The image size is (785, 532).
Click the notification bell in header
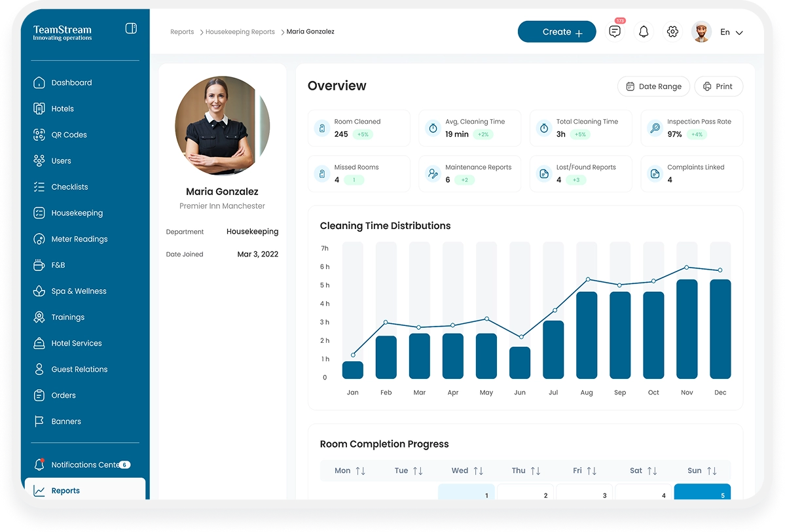click(644, 32)
